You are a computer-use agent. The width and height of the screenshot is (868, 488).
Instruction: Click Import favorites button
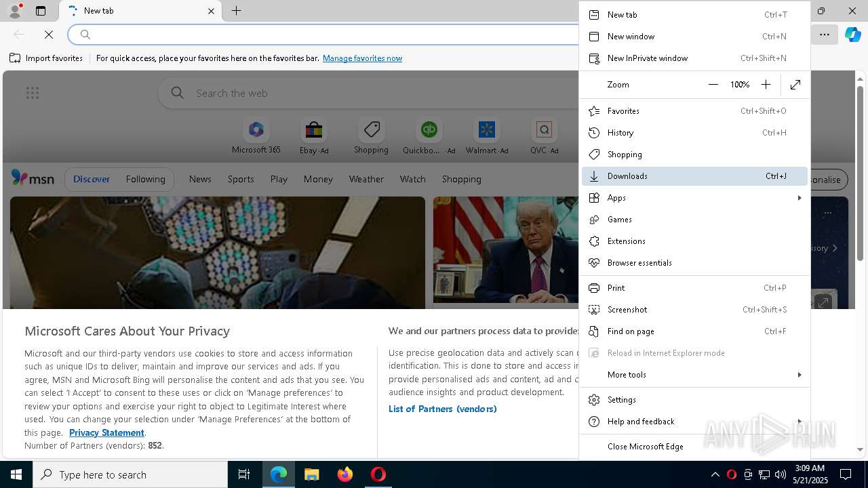(46, 58)
